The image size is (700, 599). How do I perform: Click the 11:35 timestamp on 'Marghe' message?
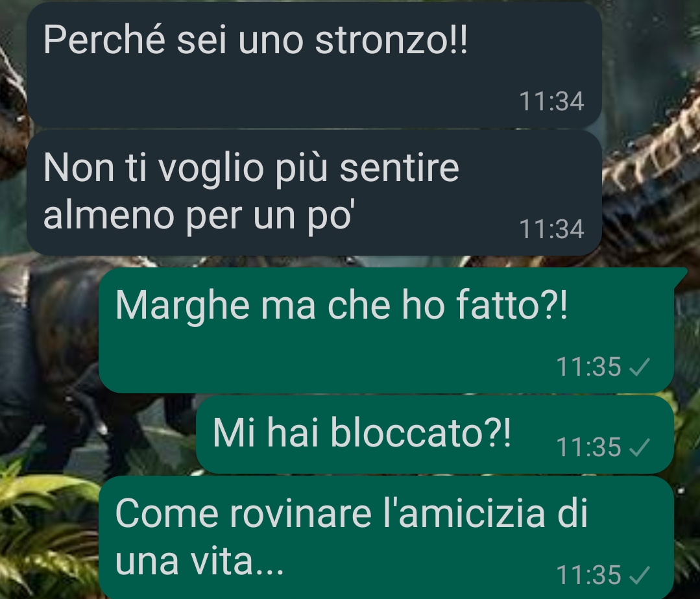click(588, 367)
